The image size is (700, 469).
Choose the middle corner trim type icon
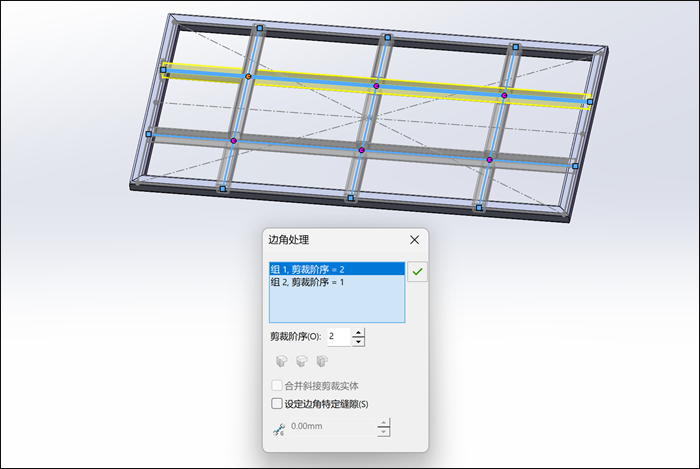[302, 361]
